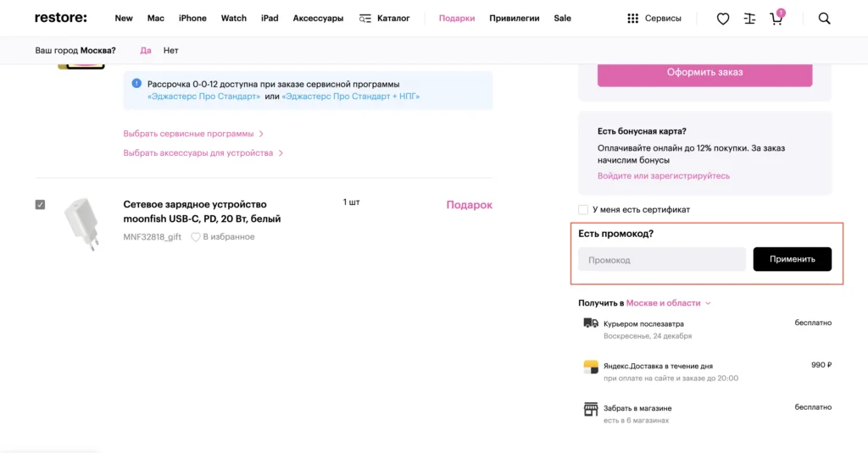Click Войдите или зарегистрируйтесь link

click(663, 176)
